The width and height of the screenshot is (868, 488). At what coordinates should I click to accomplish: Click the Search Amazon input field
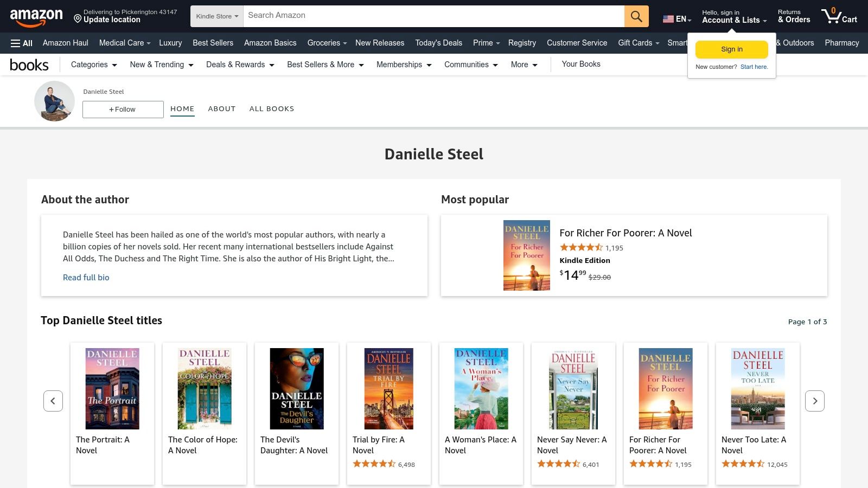(x=434, y=16)
